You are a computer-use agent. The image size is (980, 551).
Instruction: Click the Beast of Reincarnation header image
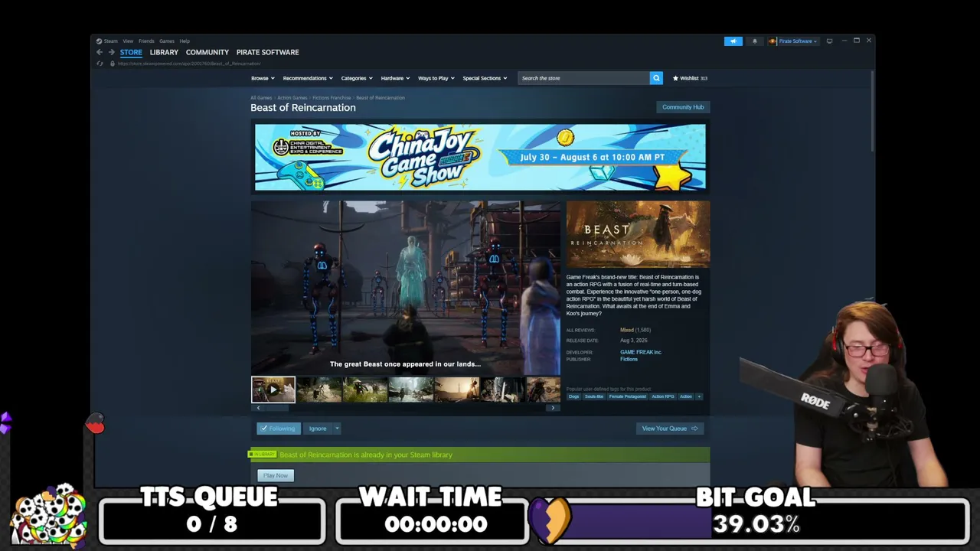(x=638, y=234)
